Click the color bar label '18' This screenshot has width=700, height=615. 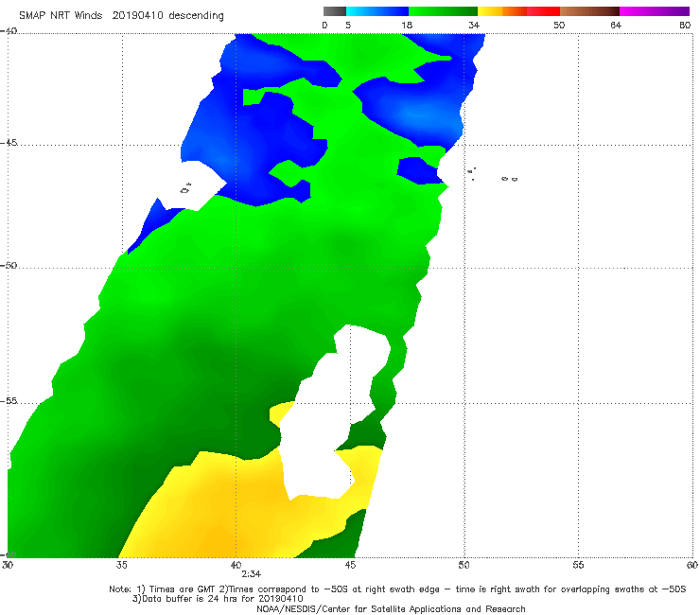[407, 25]
